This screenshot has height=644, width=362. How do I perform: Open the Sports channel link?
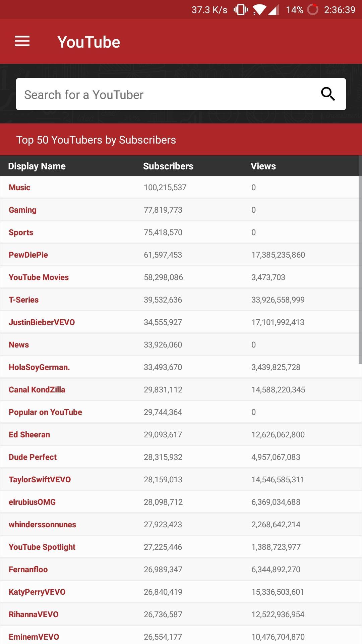tap(21, 232)
